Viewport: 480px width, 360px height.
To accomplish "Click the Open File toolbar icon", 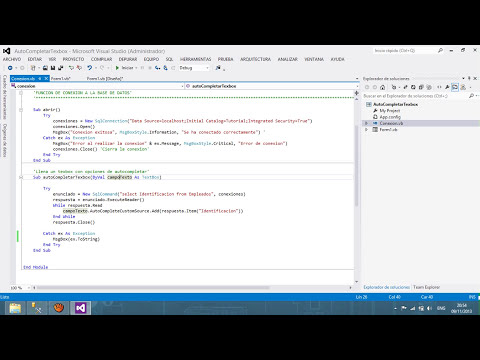I will pyautogui.click(x=45, y=68).
